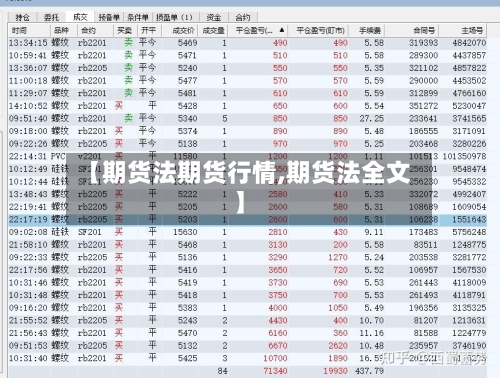Click highlighted order number 1551643

click(x=469, y=220)
